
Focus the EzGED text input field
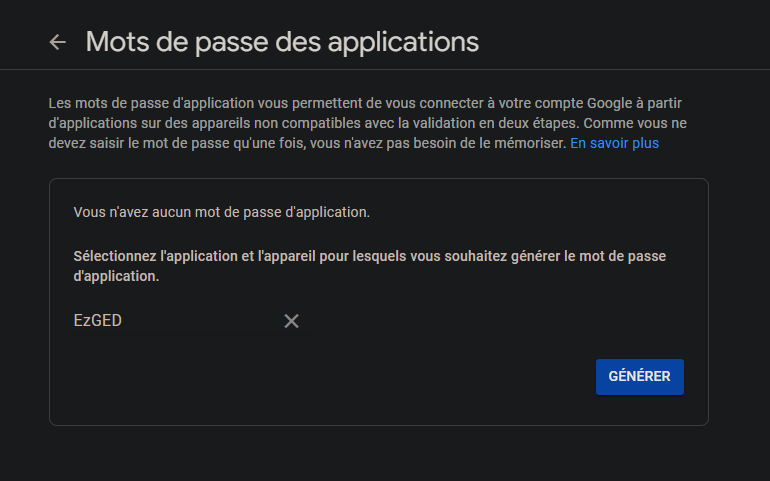(170, 321)
